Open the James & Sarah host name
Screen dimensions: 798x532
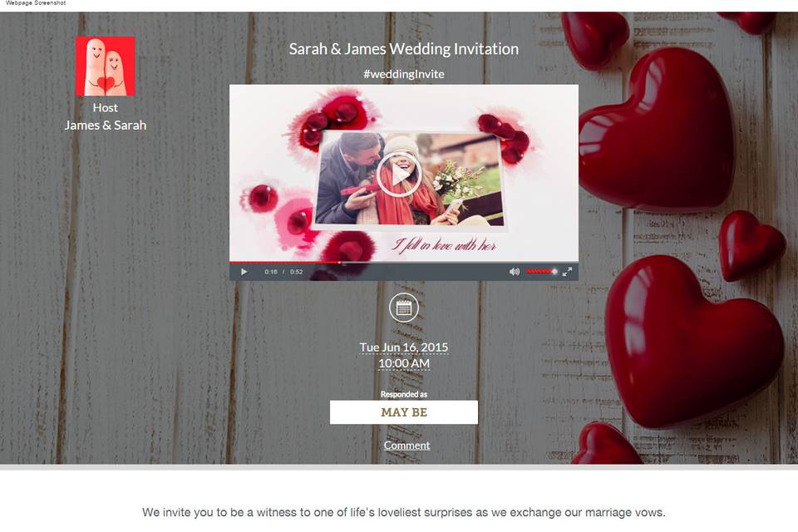[106, 126]
